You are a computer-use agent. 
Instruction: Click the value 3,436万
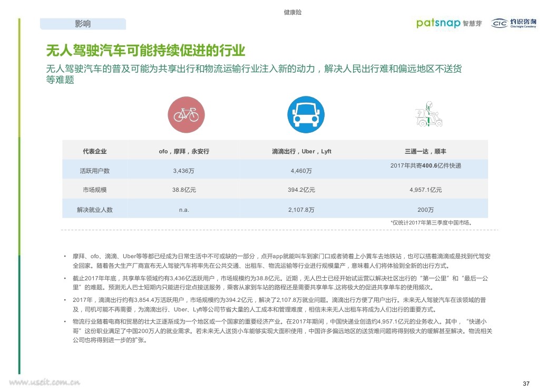point(184,171)
